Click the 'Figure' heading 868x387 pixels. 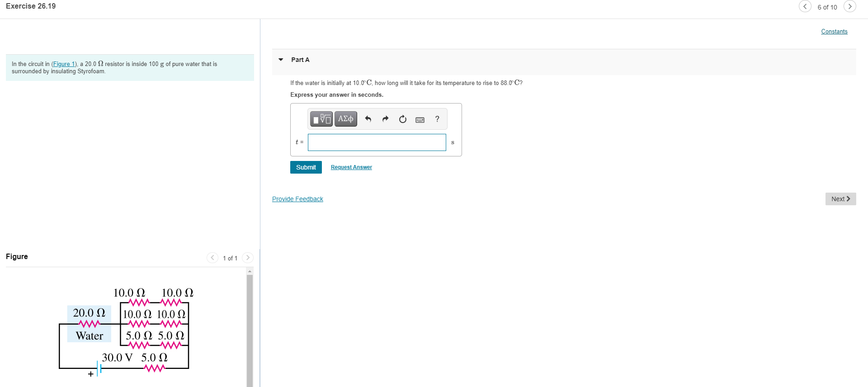pos(17,256)
